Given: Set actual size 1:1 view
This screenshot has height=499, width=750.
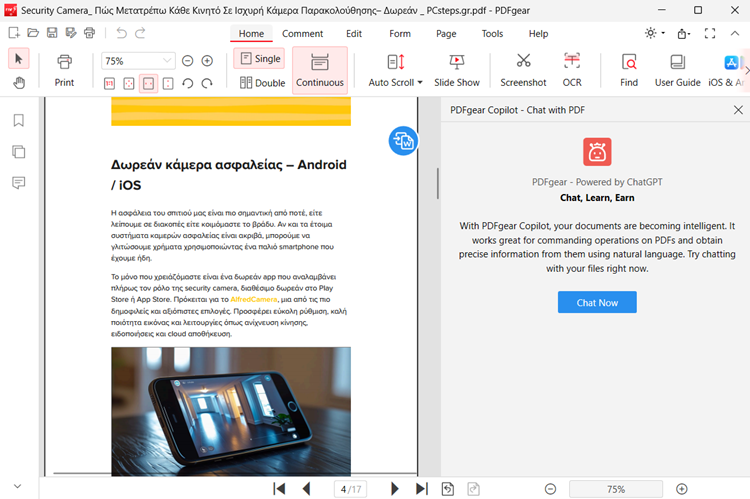Looking at the screenshot, I should [109, 84].
